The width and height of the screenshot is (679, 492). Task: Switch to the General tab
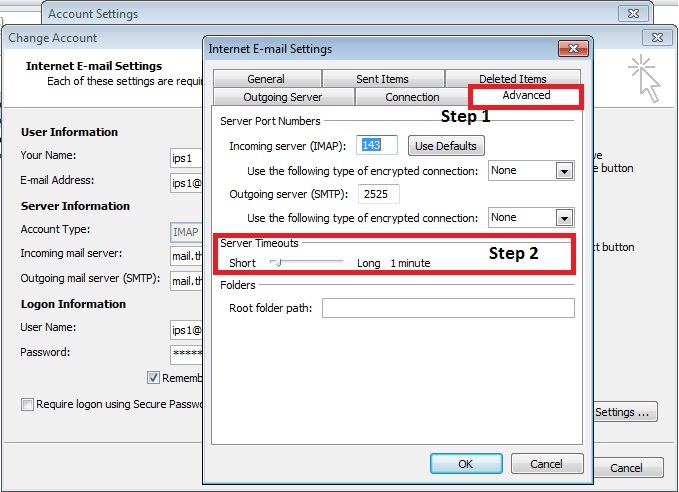click(x=266, y=79)
